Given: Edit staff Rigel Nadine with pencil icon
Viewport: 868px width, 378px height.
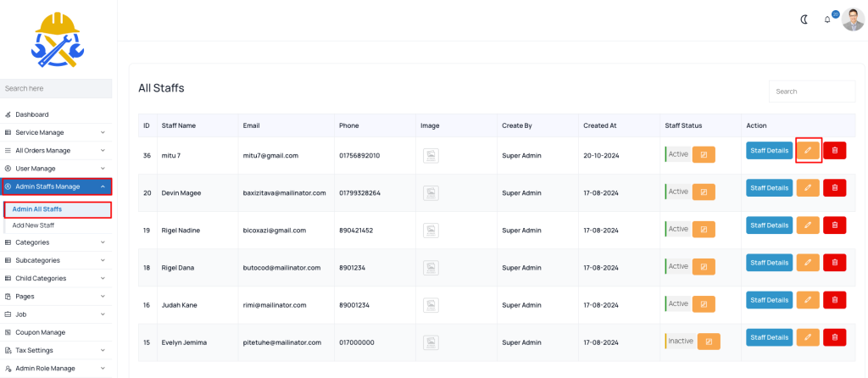Looking at the screenshot, I should (x=808, y=225).
